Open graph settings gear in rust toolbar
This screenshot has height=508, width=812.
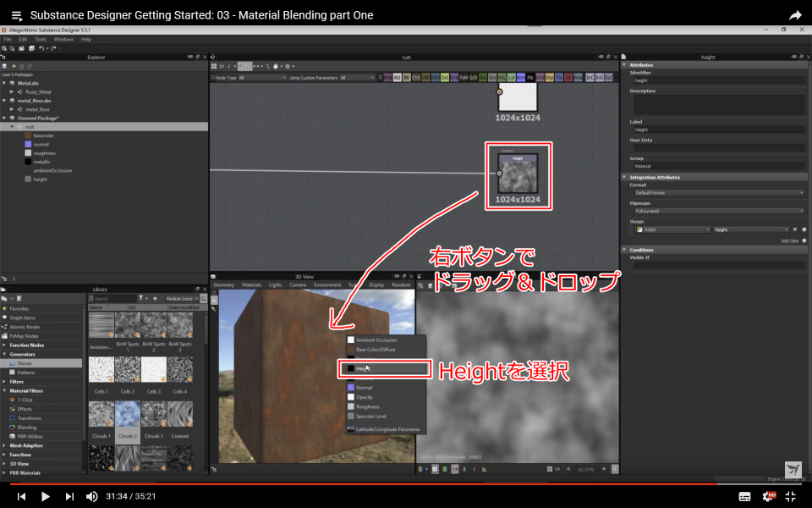[x=288, y=66]
